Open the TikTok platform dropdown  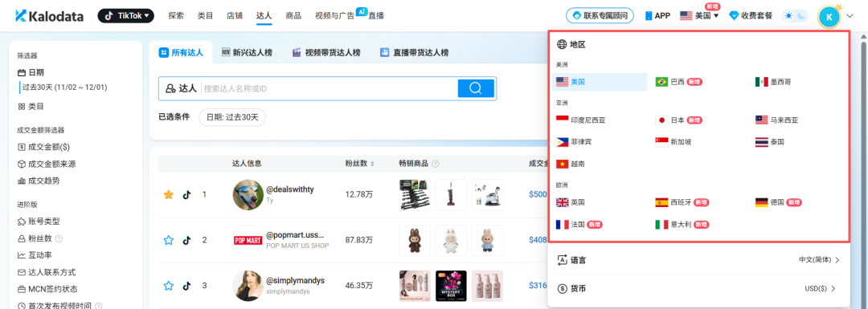click(x=125, y=16)
